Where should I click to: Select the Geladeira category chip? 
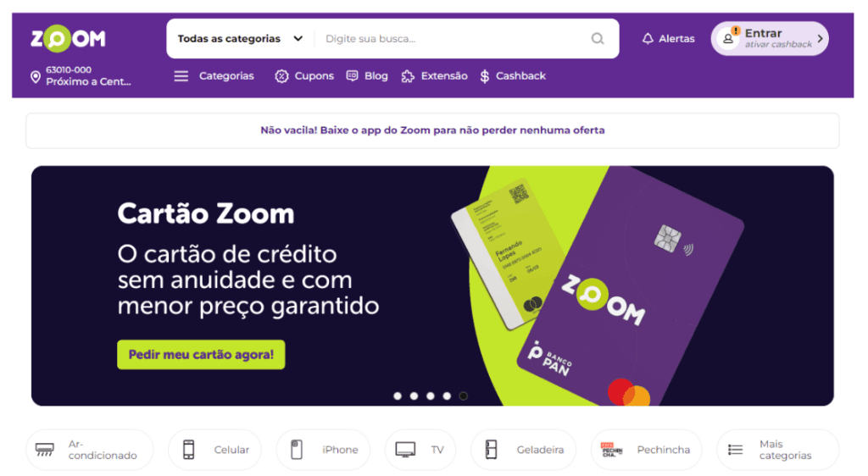pos(523,450)
